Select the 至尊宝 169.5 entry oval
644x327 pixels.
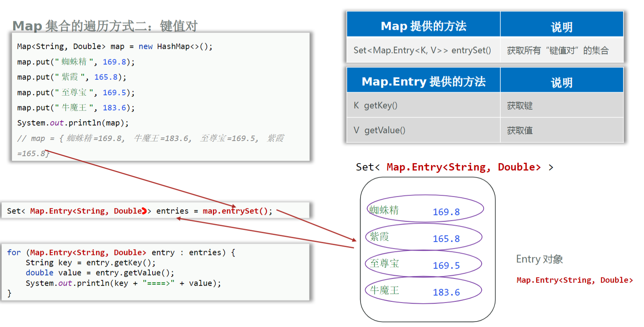click(x=423, y=264)
